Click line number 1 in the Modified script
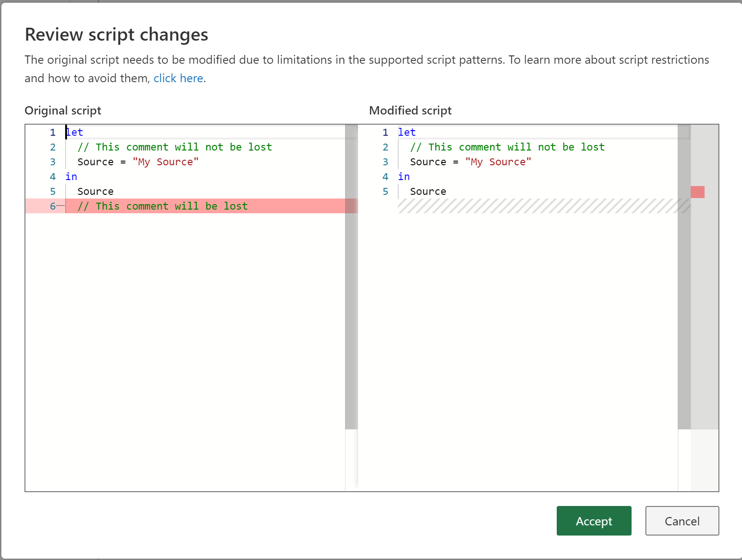The image size is (742, 560). pos(385,132)
